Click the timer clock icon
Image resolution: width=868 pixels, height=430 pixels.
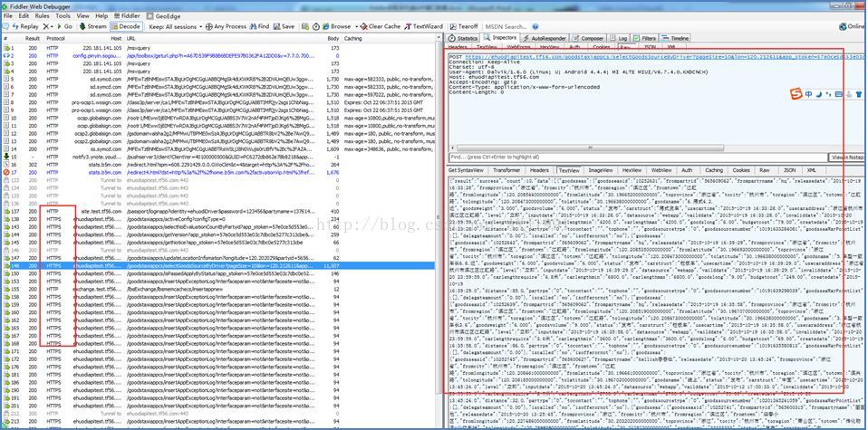click(315, 26)
